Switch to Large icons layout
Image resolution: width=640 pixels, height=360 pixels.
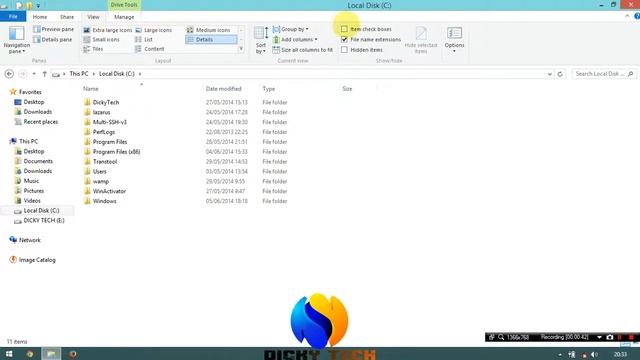[153, 30]
